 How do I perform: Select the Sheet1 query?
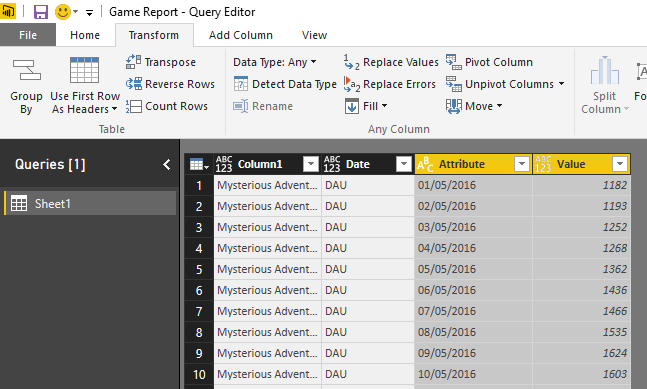pyautogui.click(x=90, y=203)
